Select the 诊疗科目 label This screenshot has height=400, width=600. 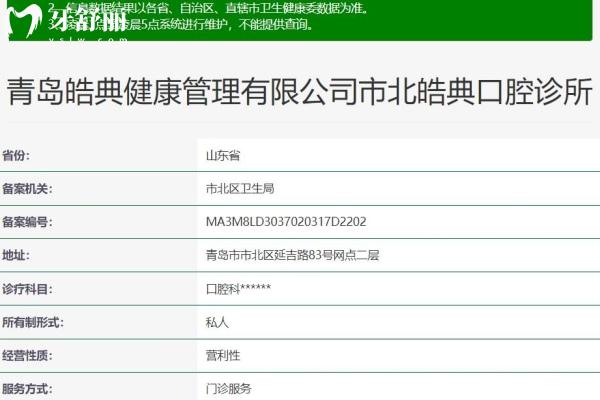point(27,289)
